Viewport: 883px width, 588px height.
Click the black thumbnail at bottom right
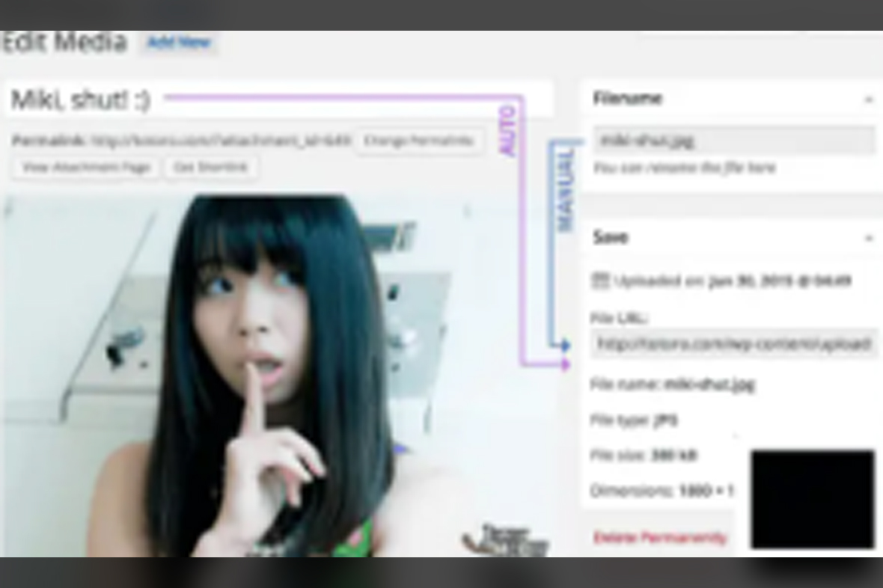[813, 500]
